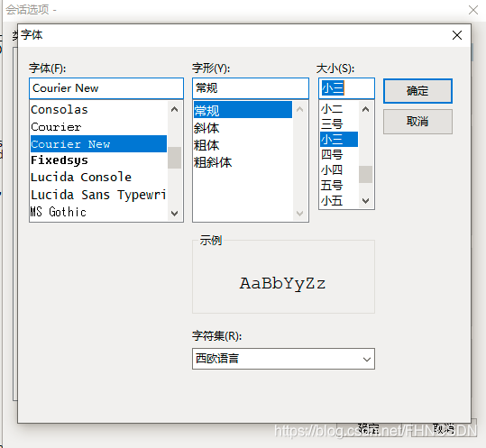
Task: Select size 五号 in list
Action: [x=339, y=186]
